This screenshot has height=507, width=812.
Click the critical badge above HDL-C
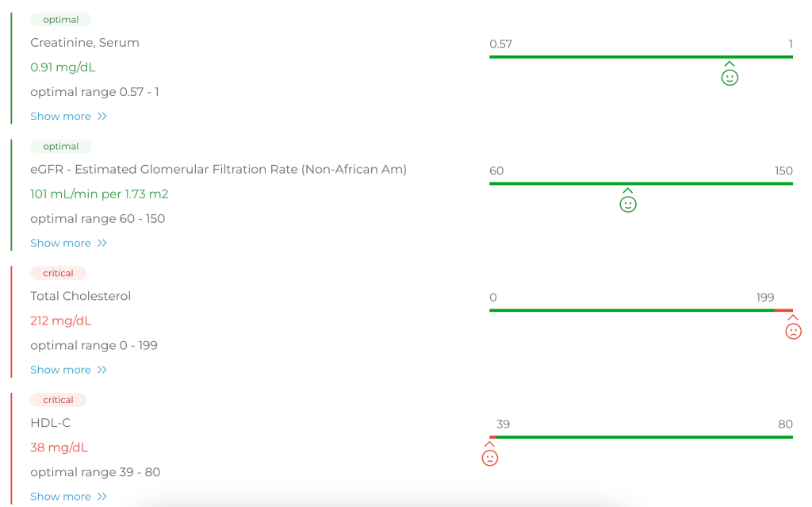click(58, 401)
